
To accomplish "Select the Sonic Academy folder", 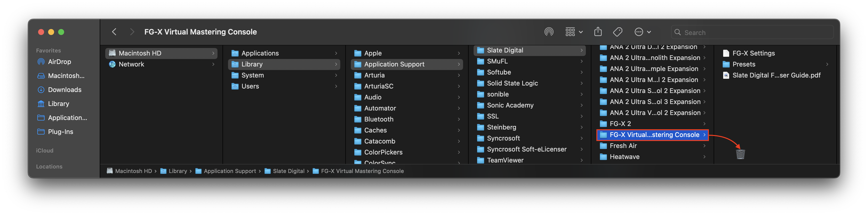I will pos(529,105).
